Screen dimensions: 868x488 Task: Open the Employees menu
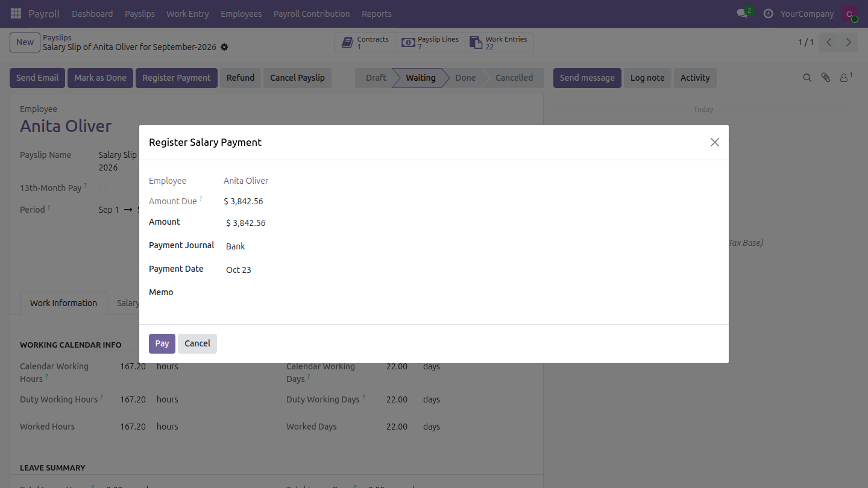point(241,14)
